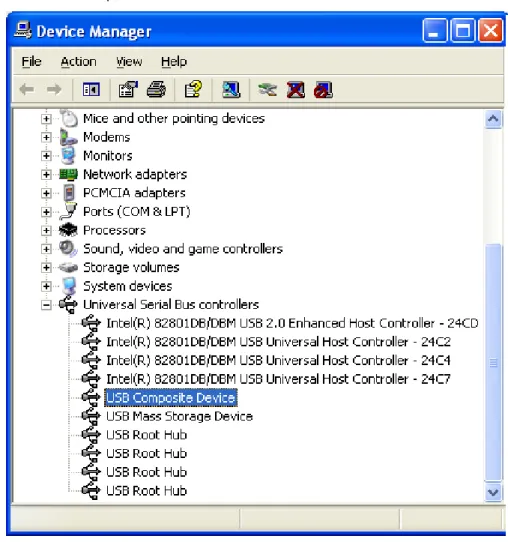
Task: Select USB Mass Storage Device entry
Action: pyautogui.click(x=179, y=416)
